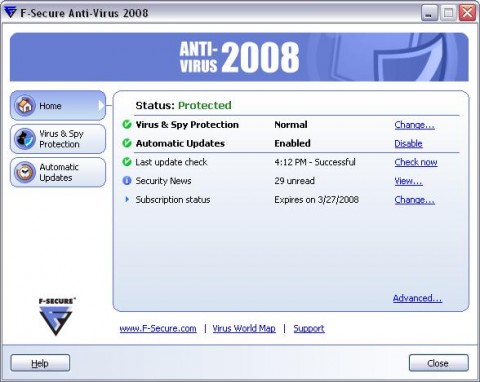Click the F-Secure logo in title bar
The height and width of the screenshot is (382, 480).
click(x=10, y=12)
